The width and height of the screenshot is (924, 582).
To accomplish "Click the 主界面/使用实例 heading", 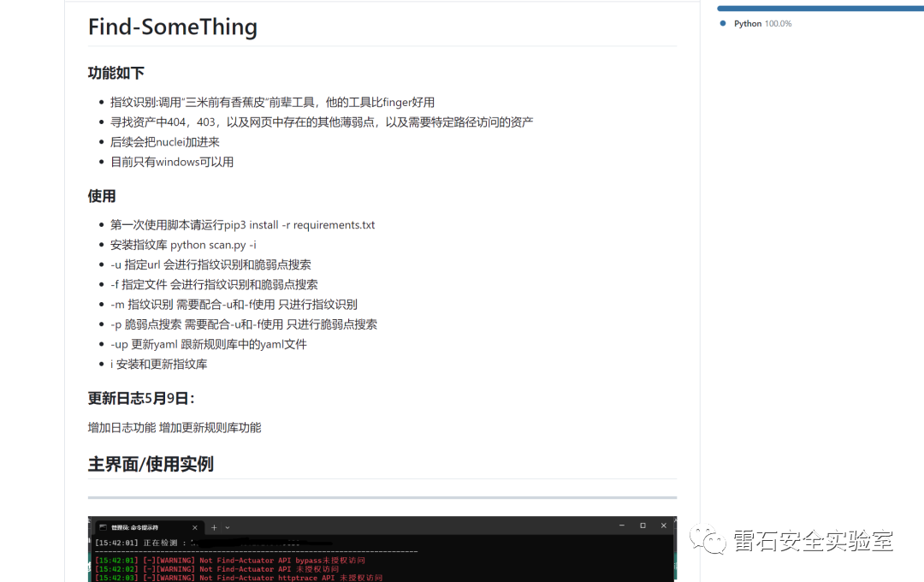I will [x=151, y=465].
